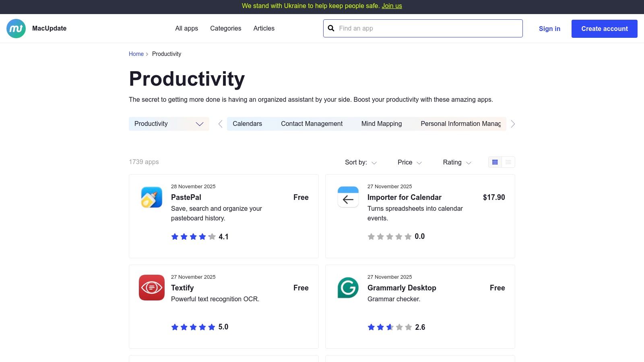Screen dimensions: 644x362
Task: Click the $17.90 price label
Action: [494, 197]
